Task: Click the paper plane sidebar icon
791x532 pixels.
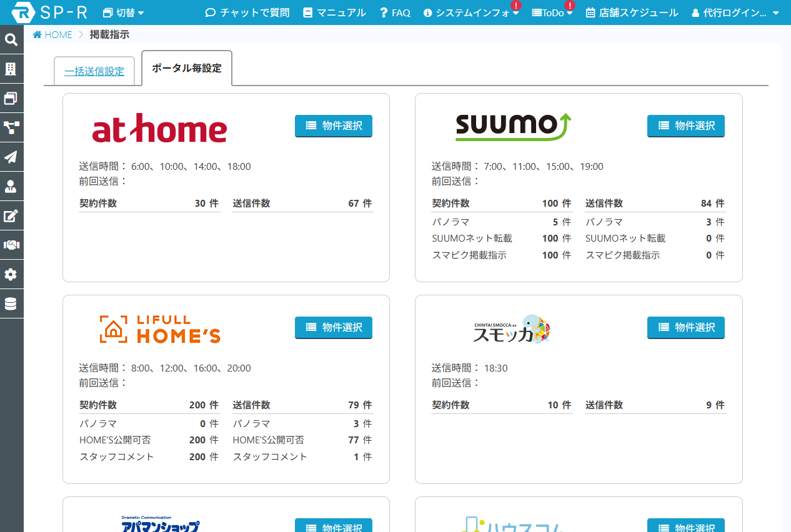Action: pyautogui.click(x=11, y=157)
